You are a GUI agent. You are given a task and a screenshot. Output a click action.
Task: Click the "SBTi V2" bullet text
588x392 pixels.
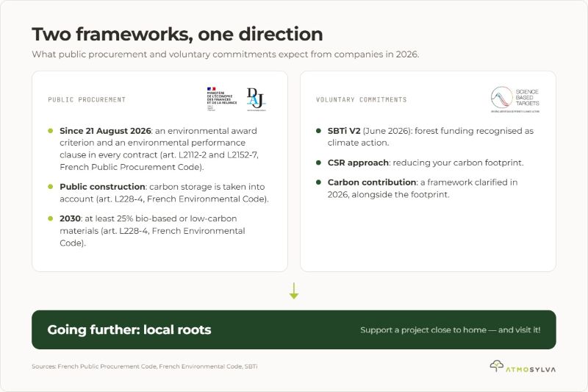pyautogui.click(x=431, y=137)
